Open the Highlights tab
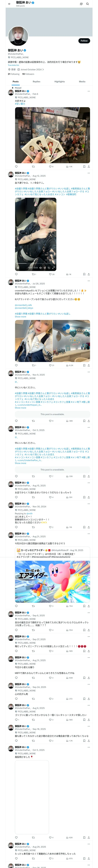Image resolution: width=98 pixels, height=868 pixels. (60, 82)
